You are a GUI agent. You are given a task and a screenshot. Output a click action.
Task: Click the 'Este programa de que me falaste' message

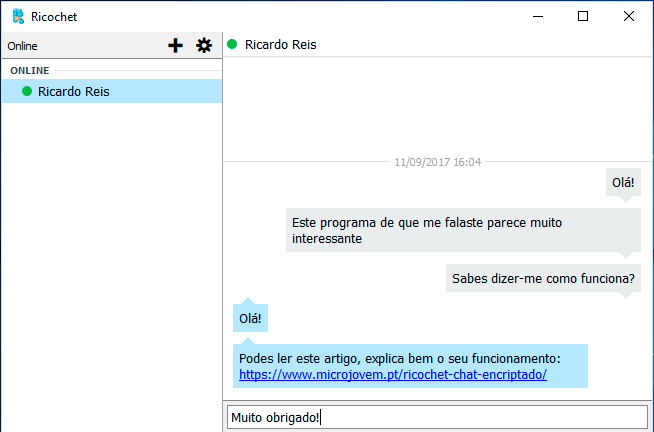pos(463,230)
